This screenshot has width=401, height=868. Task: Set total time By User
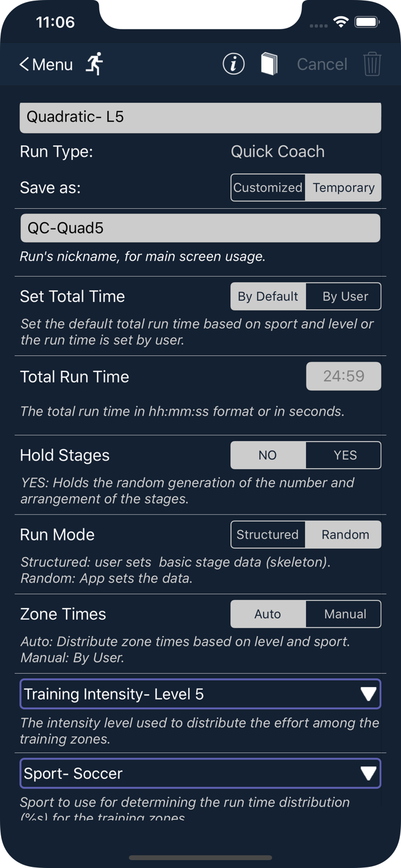click(x=345, y=296)
